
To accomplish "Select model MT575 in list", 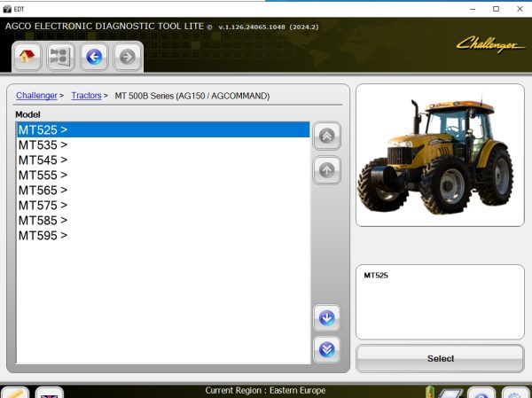I will click(x=163, y=206).
